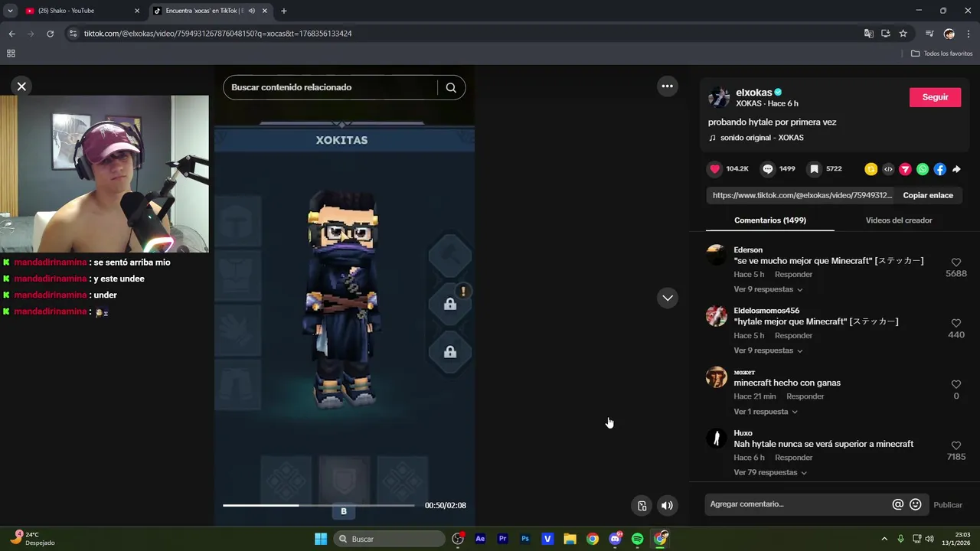The image size is (980, 551).
Task: Click the browser address bar URL
Action: pyautogui.click(x=217, y=34)
